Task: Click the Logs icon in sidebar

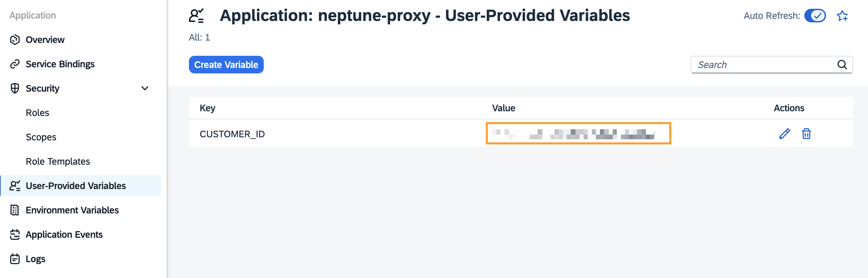Action: [x=15, y=259]
